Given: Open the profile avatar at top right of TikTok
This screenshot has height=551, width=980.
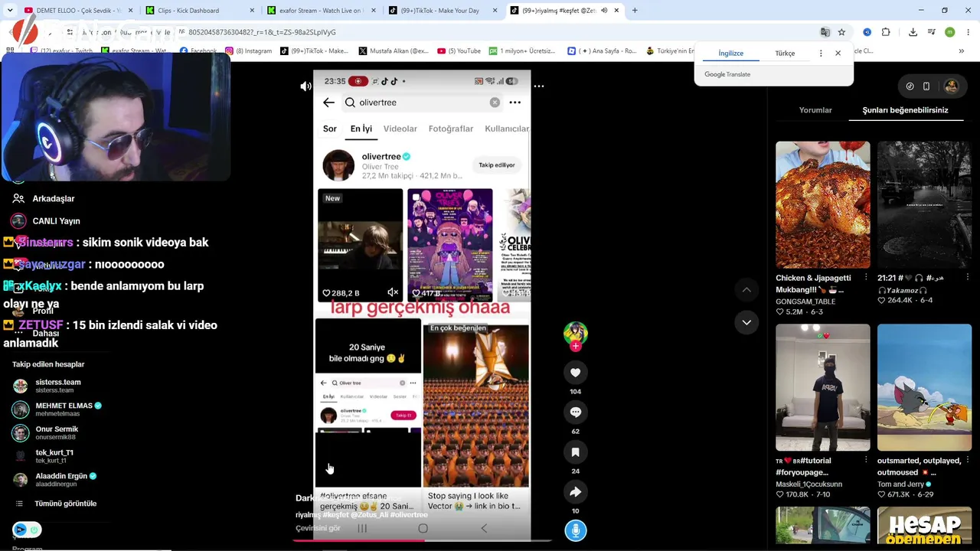Looking at the screenshot, I should pos(951,86).
